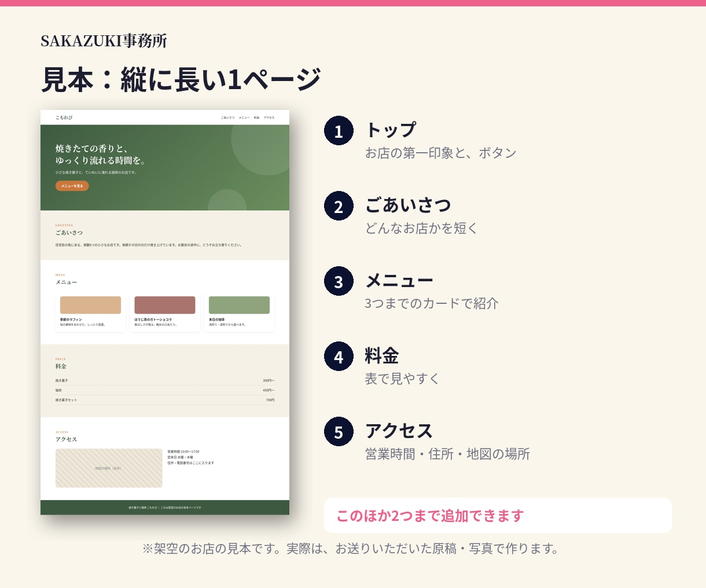
Task: Click the 料金 title in the numbered list
Action: [x=382, y=355]
